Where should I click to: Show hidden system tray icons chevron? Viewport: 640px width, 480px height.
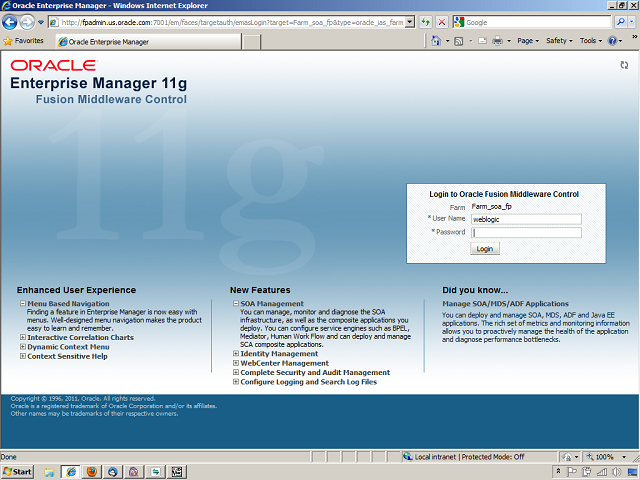[559, 471]
